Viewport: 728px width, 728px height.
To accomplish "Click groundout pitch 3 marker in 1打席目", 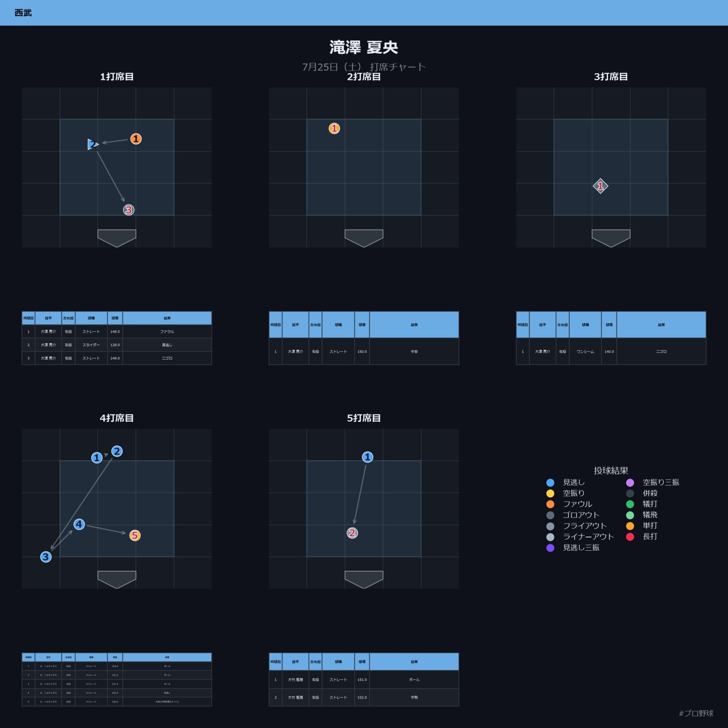I will [129, 210].
